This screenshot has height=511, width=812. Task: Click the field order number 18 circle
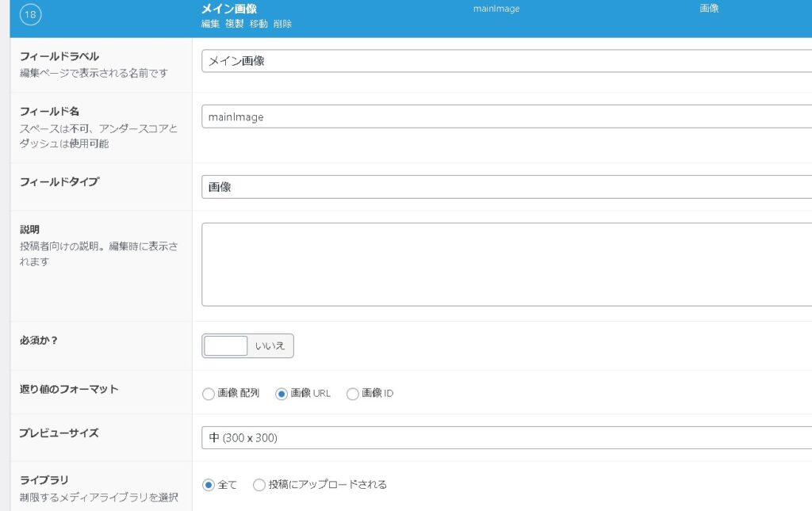[x=30, y=15]
